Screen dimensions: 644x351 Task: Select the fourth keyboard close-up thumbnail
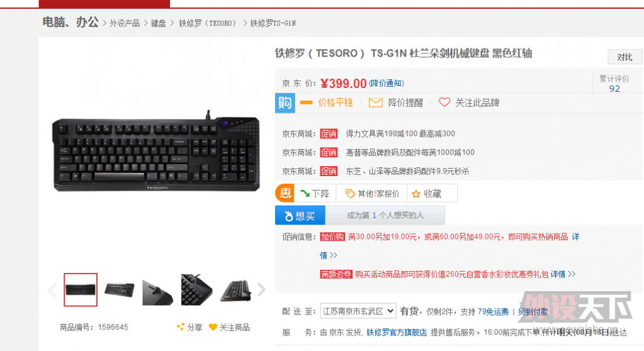197,290
